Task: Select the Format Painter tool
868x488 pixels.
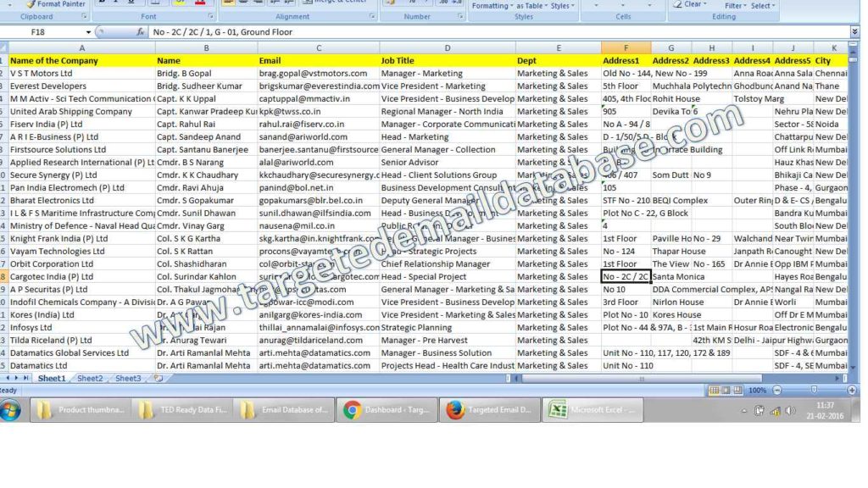Action: 55,4
